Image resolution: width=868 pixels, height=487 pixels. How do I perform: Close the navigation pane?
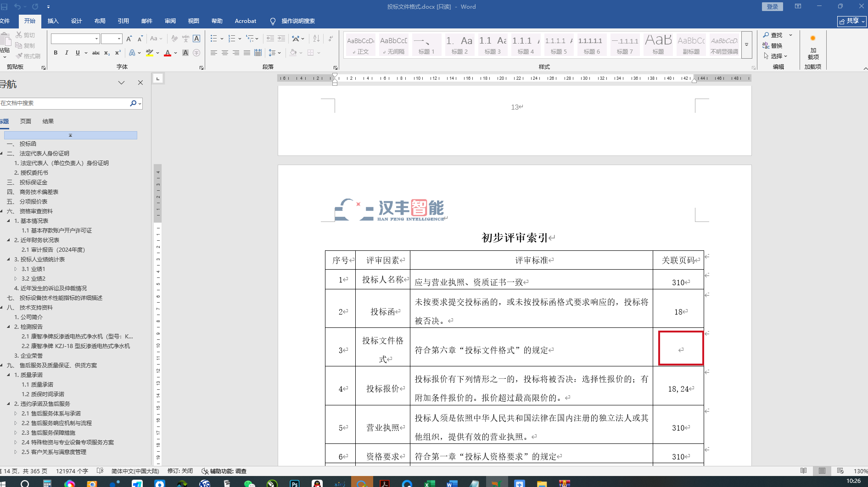click(140, 83)
